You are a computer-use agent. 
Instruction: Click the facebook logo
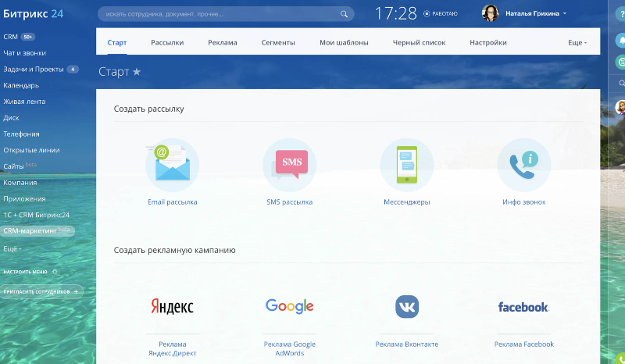coord(523,307)
